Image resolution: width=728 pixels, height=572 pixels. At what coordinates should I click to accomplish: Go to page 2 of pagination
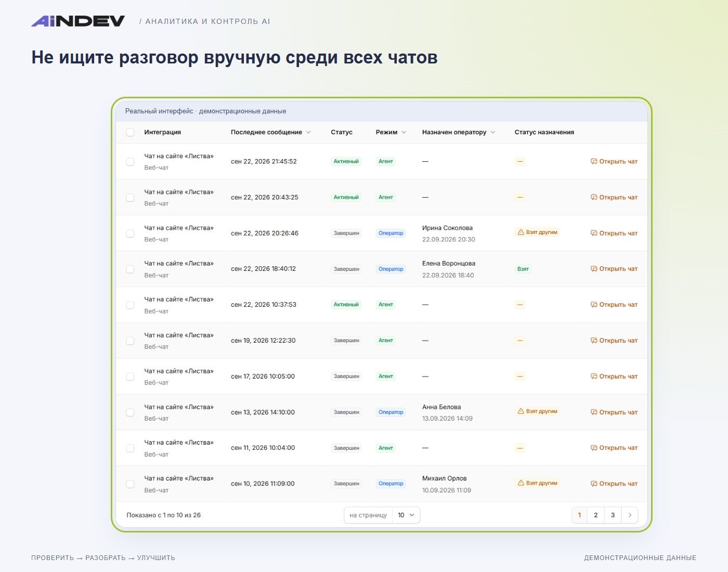point(596,515)
